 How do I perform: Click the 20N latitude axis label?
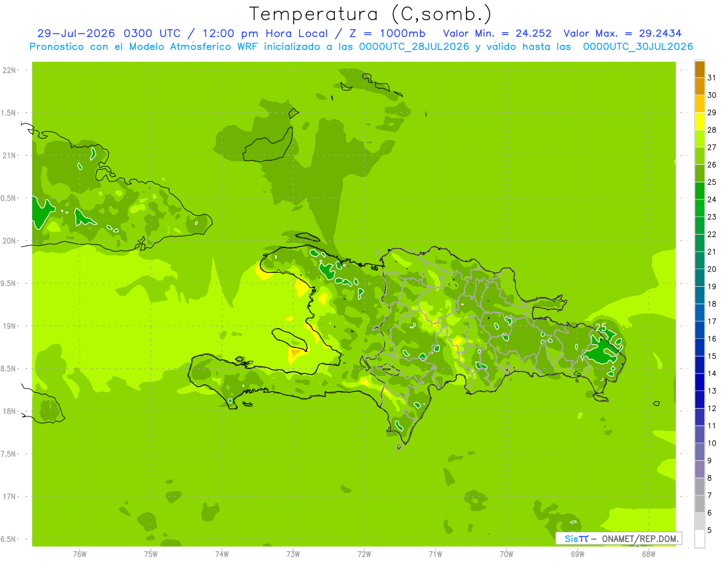(9, 241)
